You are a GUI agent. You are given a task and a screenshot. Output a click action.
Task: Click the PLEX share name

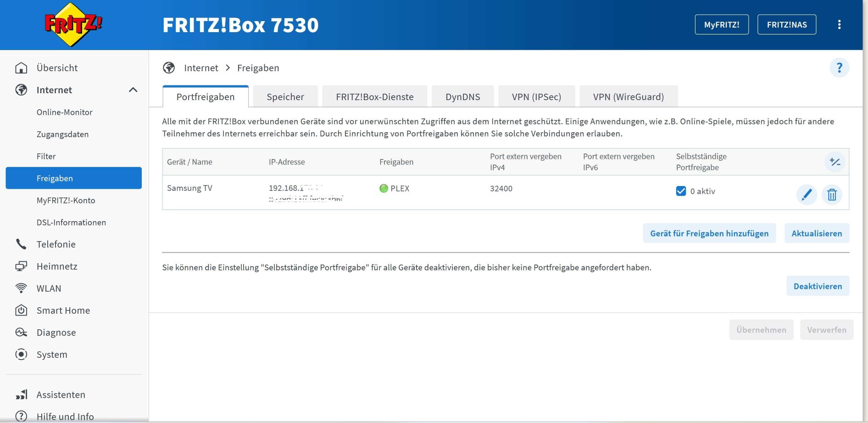click(x=400, y=188)
